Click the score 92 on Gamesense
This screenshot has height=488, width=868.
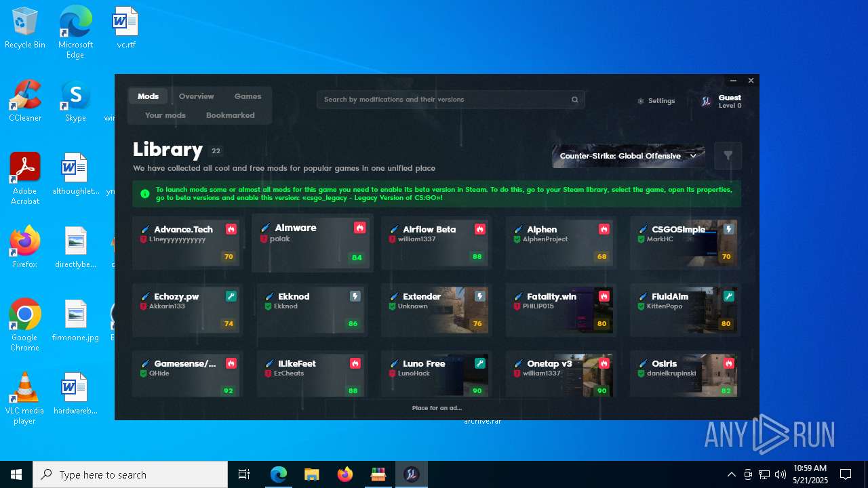229,391
